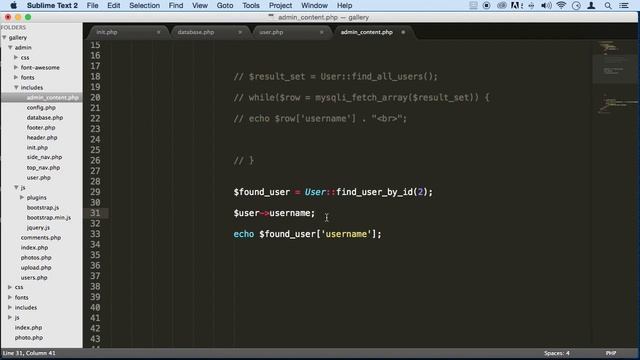
Task: Close the init.php tab
Action: [158, 32]
